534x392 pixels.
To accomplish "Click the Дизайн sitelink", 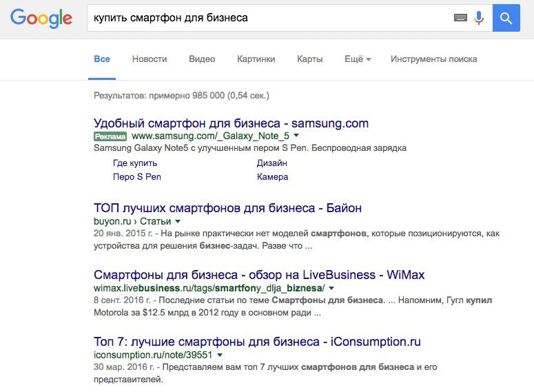I will (271, 163).
